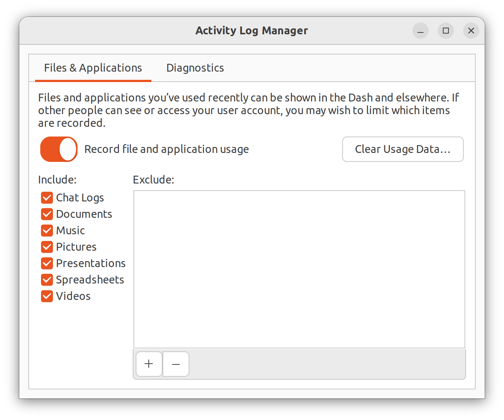Maximize the Activity Log Manager window

click(446, 31)
